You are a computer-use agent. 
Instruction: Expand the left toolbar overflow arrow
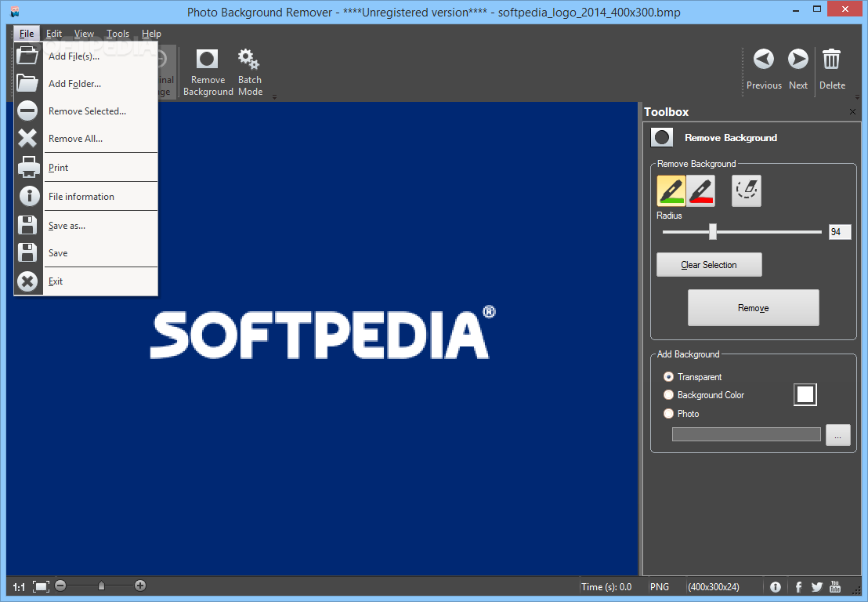pyautogui.click(x=274, y=97)
